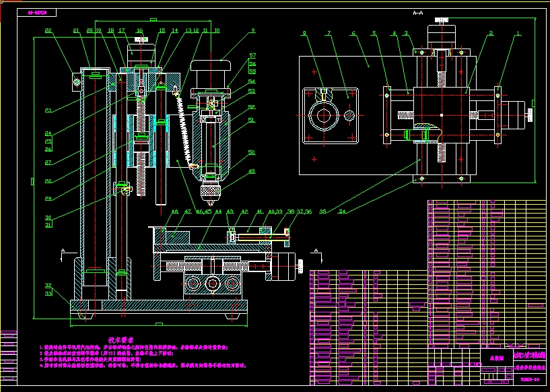This screenshot has height=392, width=550.
Task: Select callout 5 in the A—A view
Action: tap(374, 33)
